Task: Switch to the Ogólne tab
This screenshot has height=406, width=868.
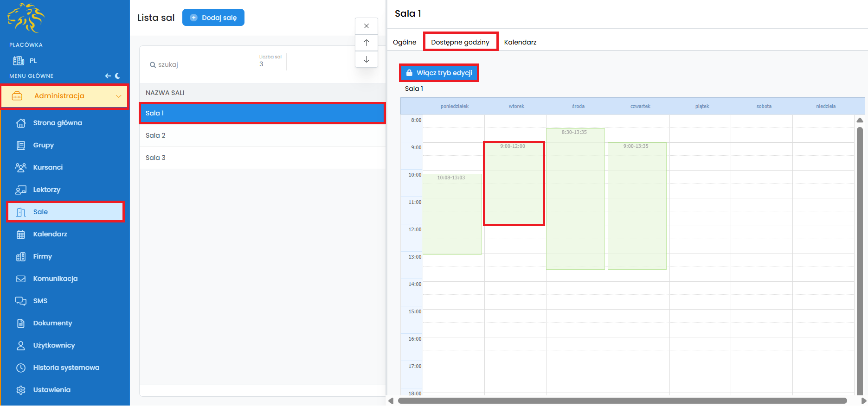Action: click(x=405, y=42)
